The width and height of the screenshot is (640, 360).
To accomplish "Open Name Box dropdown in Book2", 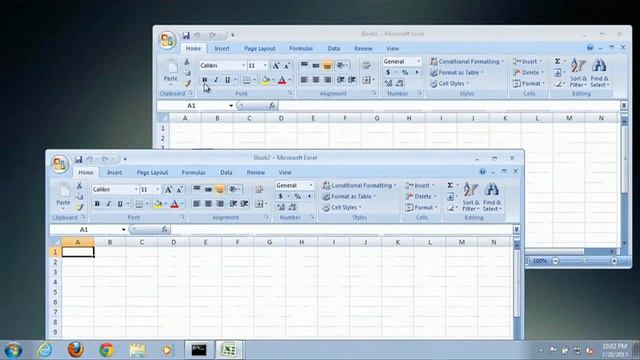I will (x=123, y=229).
